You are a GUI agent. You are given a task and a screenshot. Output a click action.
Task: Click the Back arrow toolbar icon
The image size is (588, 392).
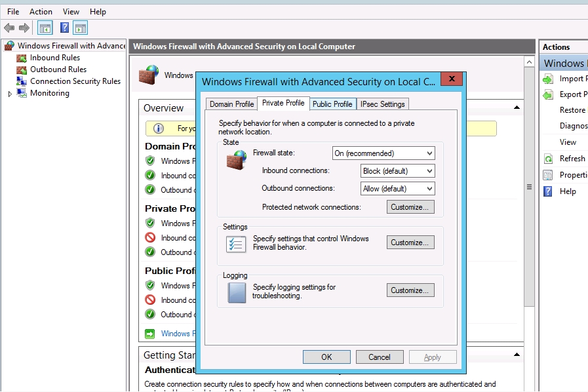click(x=9, y=28)
